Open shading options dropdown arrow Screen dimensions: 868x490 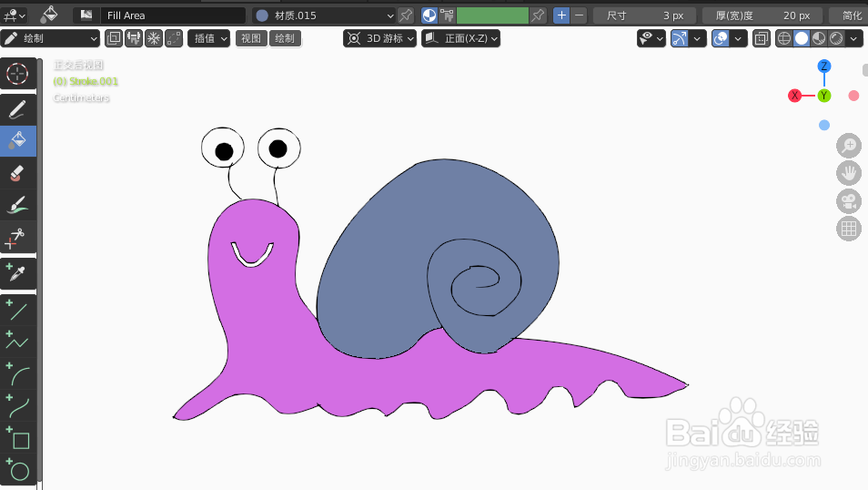click(853, 38)
